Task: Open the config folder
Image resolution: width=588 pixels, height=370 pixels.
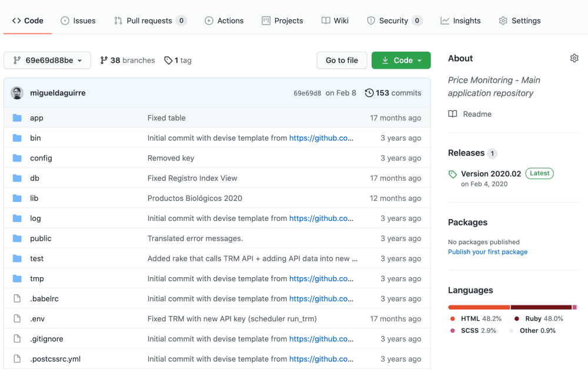Action: (x=41, y=158)
